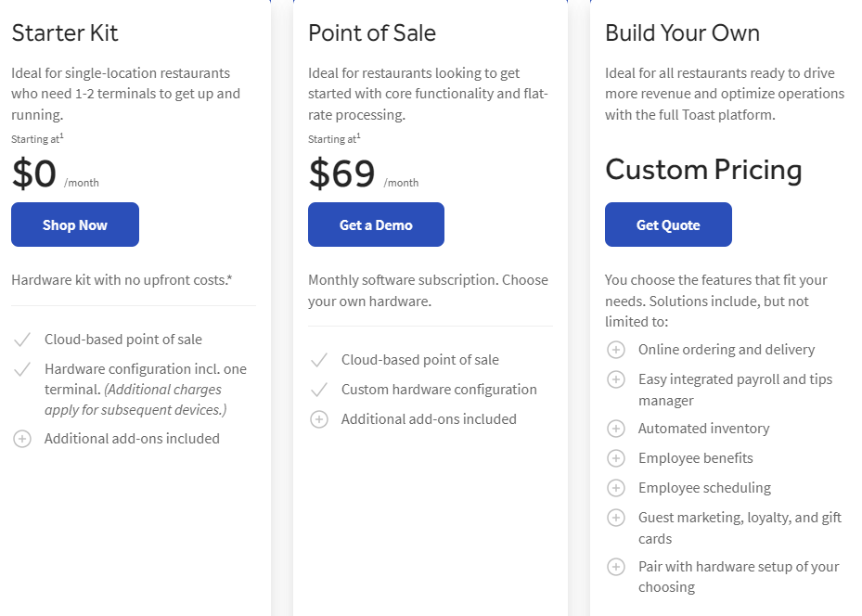Click plus icon next to Employee benefits

[x=616, y=458]
